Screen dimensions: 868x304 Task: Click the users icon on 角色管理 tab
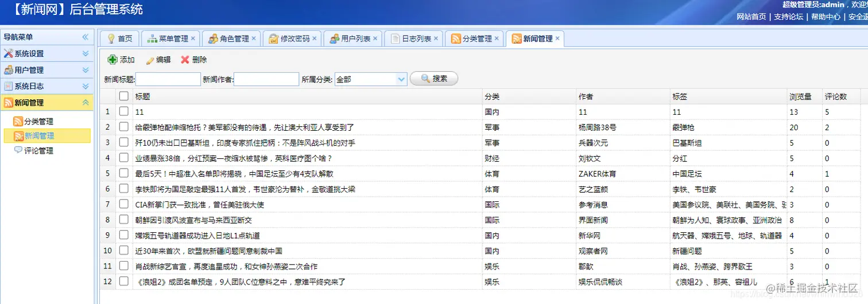[213, 38]
